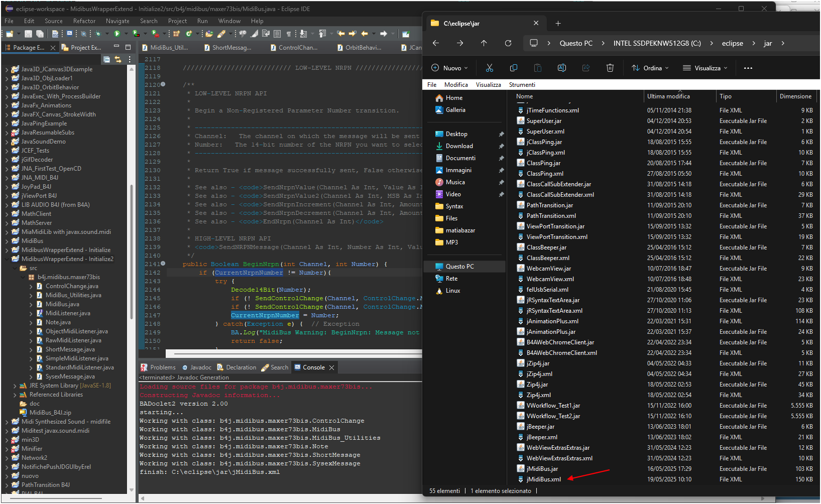
Task: Switch to the Problems tab
Action: point(162,367)
